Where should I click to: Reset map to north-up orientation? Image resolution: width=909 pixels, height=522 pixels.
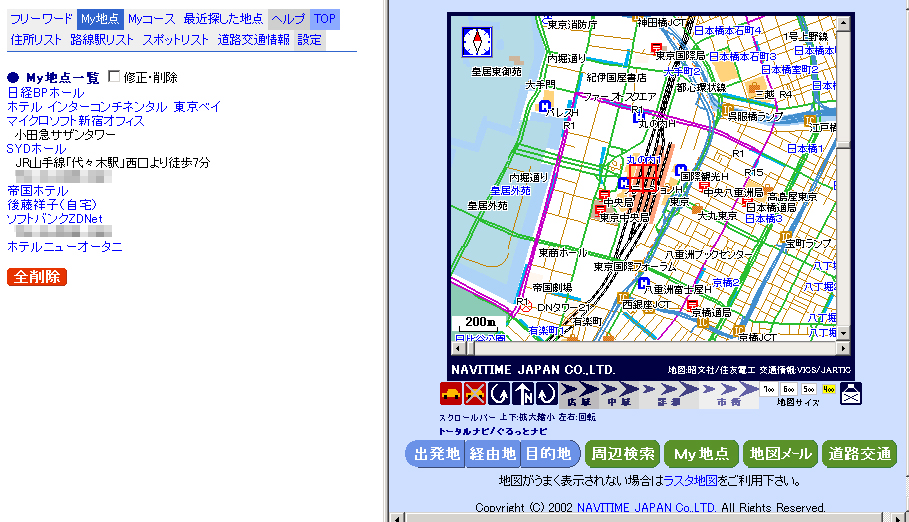[x=523, y=393]
